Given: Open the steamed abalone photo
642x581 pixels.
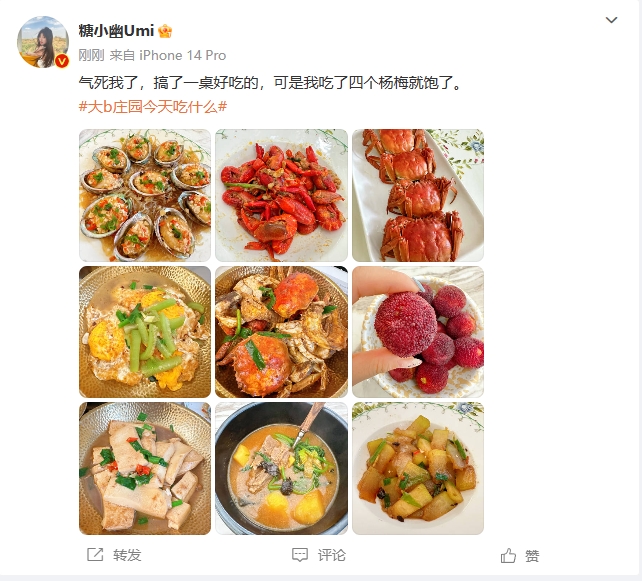Looking at the screenshot, I should tap(145, 195).
